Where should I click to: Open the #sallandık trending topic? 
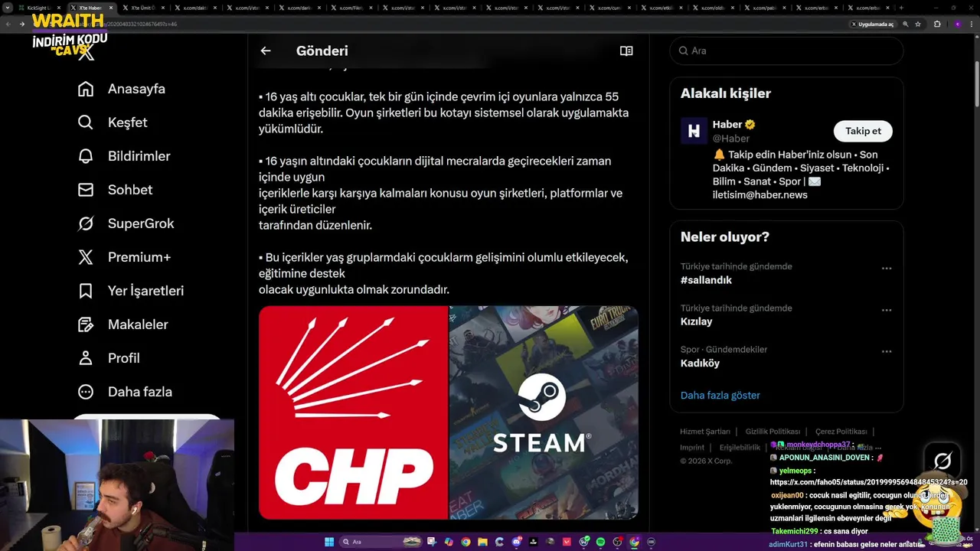click(x=706, y=280)
